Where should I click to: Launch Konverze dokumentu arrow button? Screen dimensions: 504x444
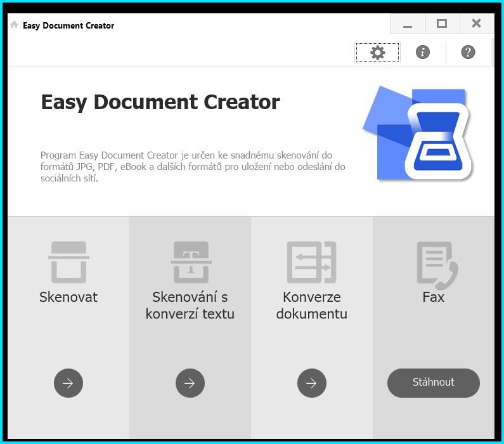pyautogui.click(x=312, y=383)
